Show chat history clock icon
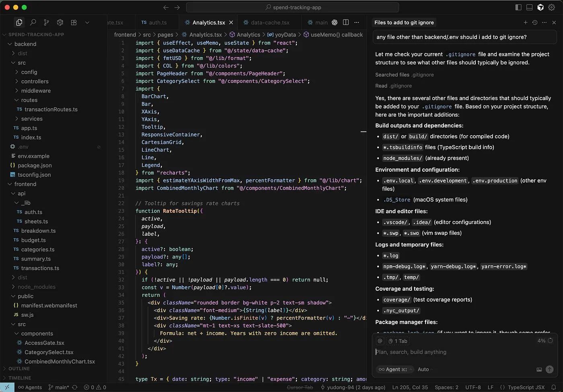 (535, 23)
